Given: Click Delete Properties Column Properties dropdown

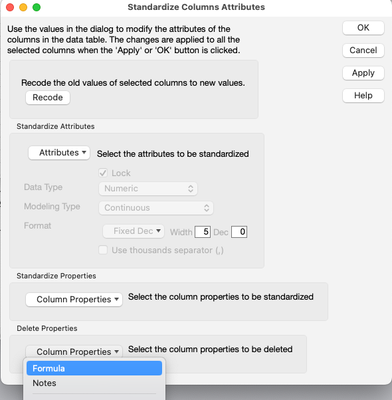Looking at the screenshot, I should (74, 352).
